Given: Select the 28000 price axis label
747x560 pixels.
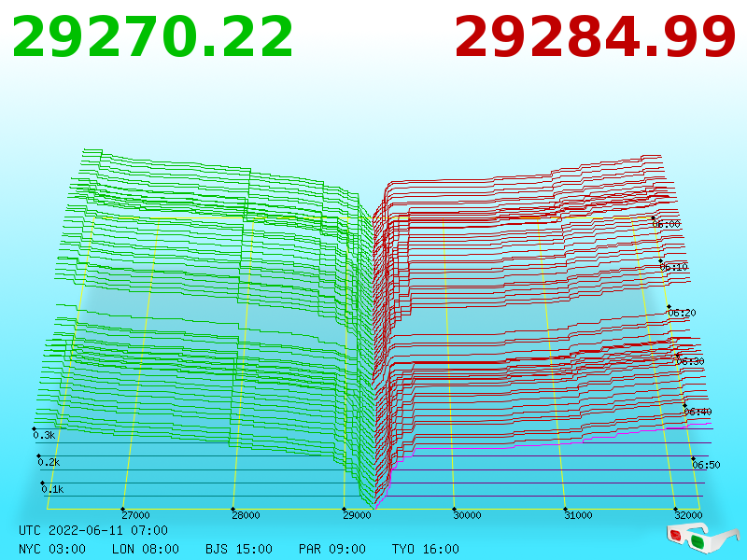Looking at the screenshot, I should 246,515.
